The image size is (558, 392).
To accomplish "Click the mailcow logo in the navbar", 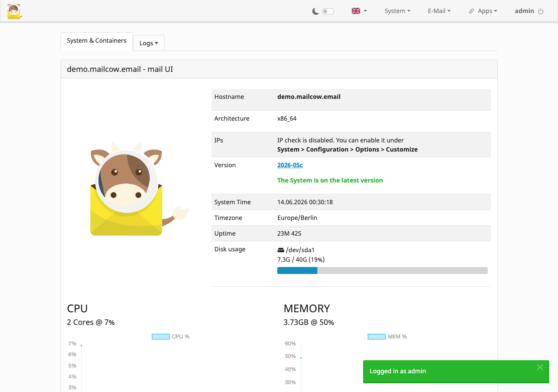I will (x=14, y=11).
